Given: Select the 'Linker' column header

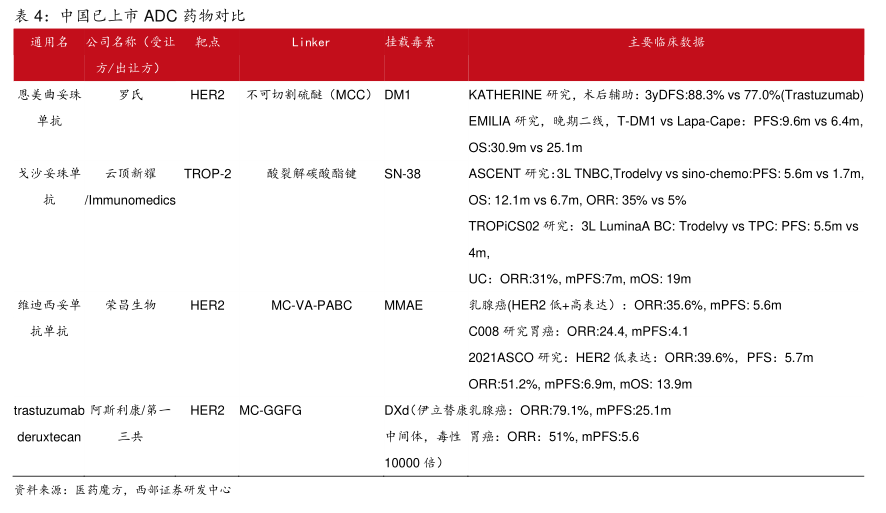Looking at the screenshot, I should click(311, 42).
